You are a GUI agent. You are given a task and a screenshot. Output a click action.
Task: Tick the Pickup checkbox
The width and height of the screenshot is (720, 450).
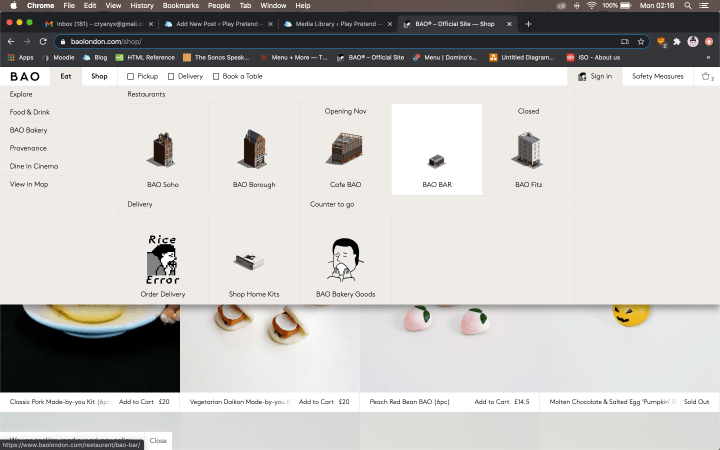click(131, 76)
